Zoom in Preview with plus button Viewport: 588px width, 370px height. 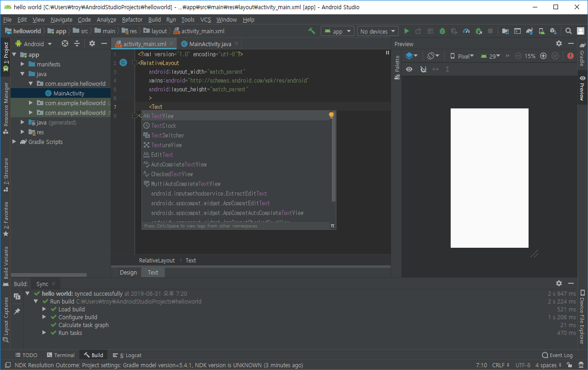click(x=543, y=56)
